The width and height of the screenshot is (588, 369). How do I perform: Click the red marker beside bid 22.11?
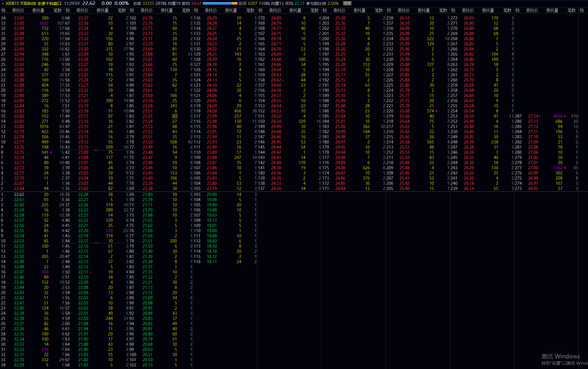90,272
